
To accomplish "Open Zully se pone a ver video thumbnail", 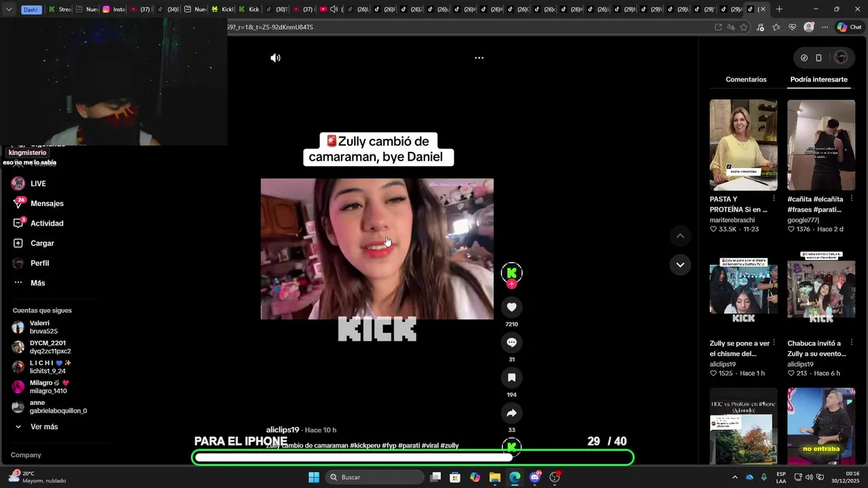I will [743, 289].
